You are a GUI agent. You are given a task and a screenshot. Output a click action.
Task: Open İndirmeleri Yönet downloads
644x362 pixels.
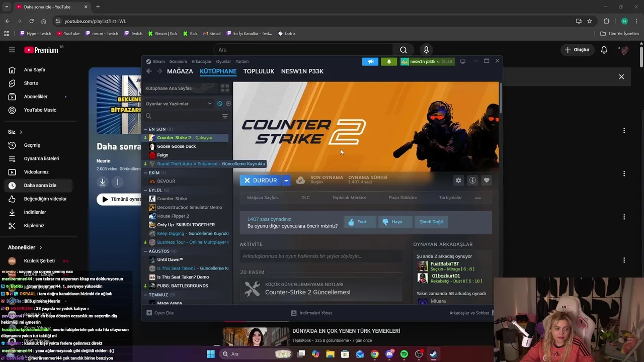(311, 313)
